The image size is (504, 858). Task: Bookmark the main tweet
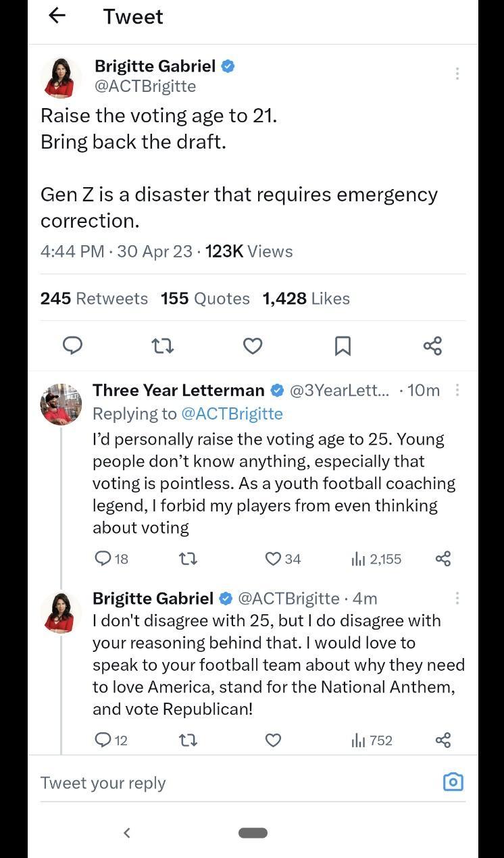(x=343, y=346)
